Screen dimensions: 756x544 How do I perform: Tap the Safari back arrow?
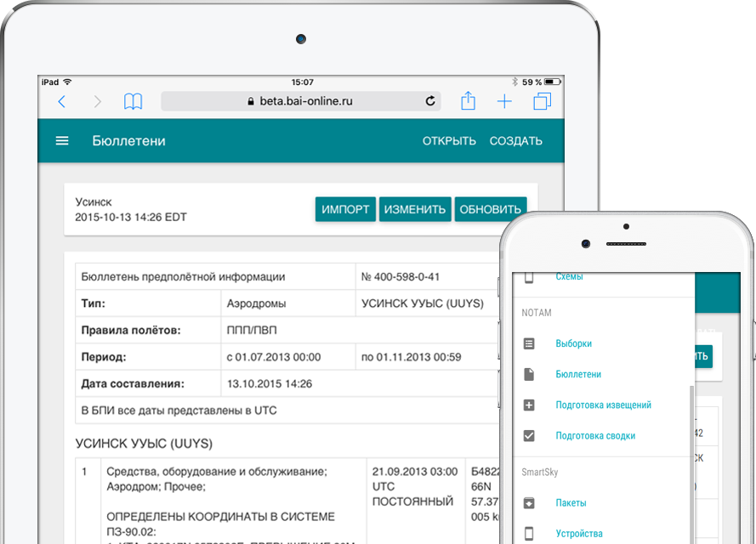[61, 102]
